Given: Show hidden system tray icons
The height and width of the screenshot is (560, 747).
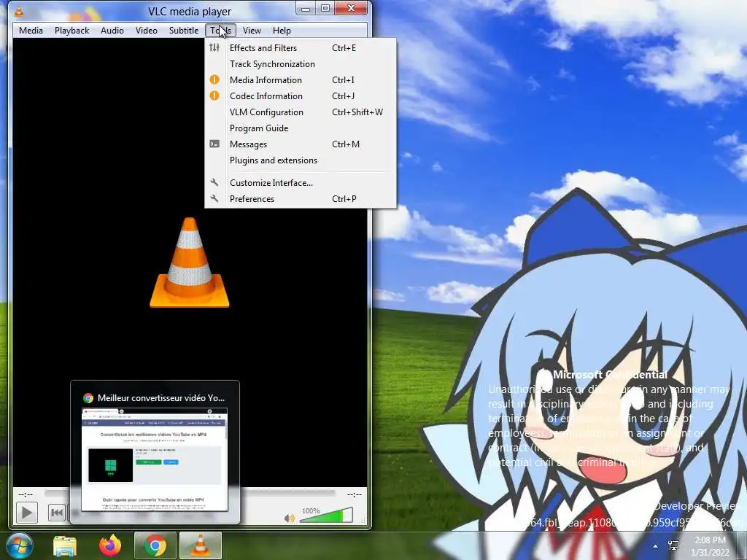Looking at the screenshot, I should 656,546.
